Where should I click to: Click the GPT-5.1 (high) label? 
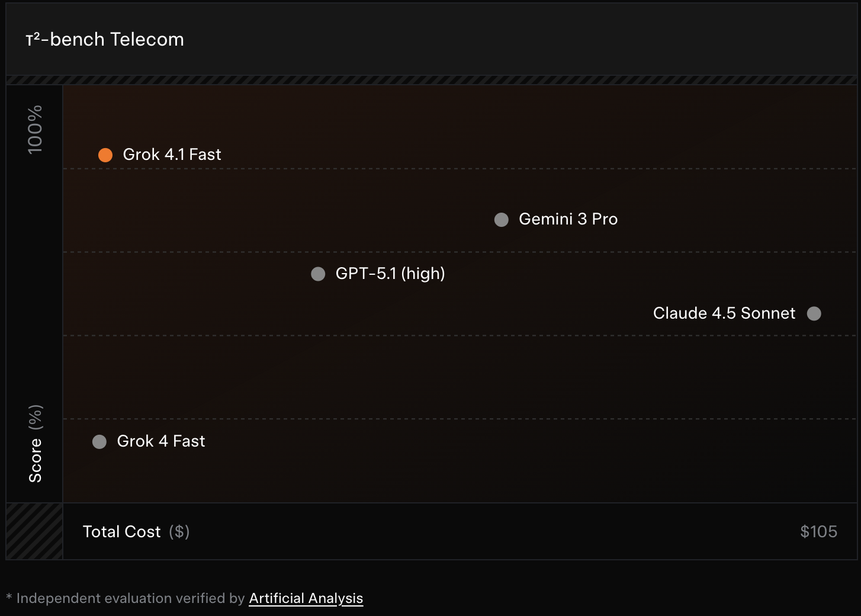[390, 274]
